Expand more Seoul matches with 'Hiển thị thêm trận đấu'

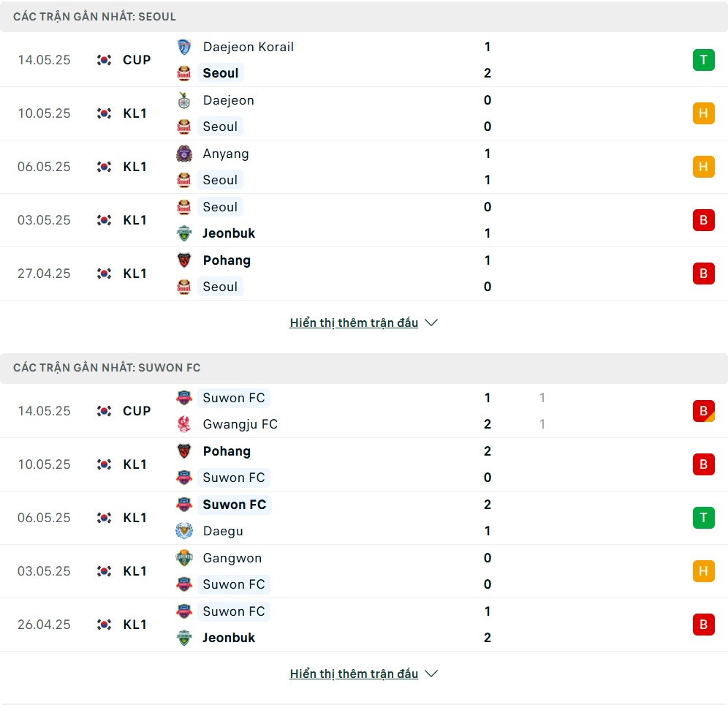coord(354,323)
